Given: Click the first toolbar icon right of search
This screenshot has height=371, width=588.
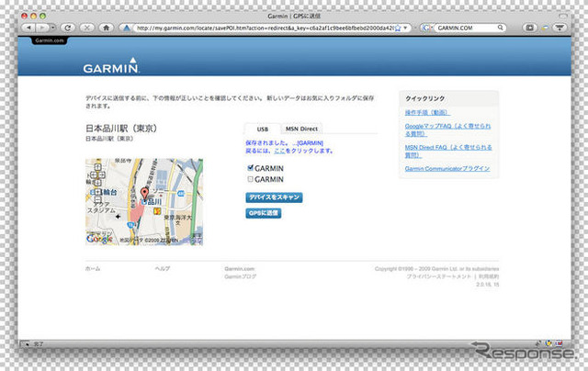Looking at the screenshot, I should (x=529, y=28).
